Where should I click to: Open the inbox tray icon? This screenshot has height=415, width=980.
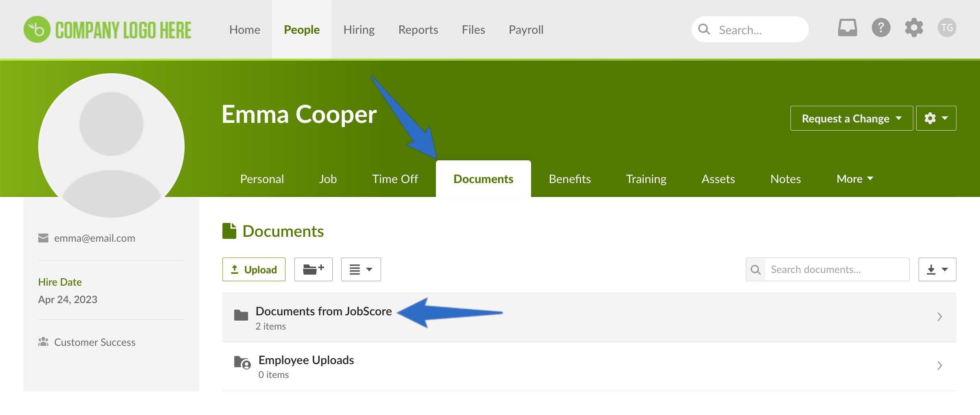(847, 28)
